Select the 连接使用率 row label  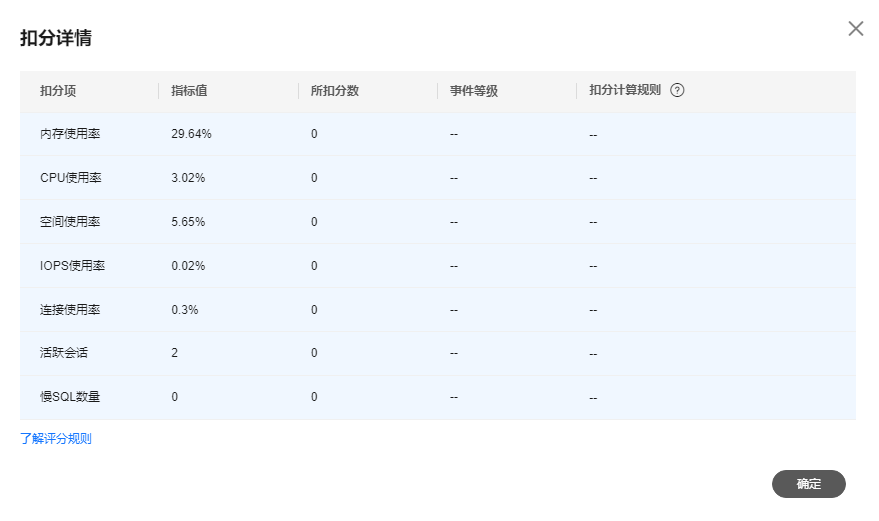pyautogui.click(x=70, y=310)
